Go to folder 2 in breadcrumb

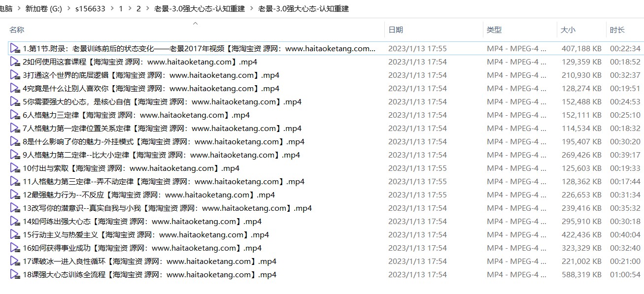click(x=138, y=8)
